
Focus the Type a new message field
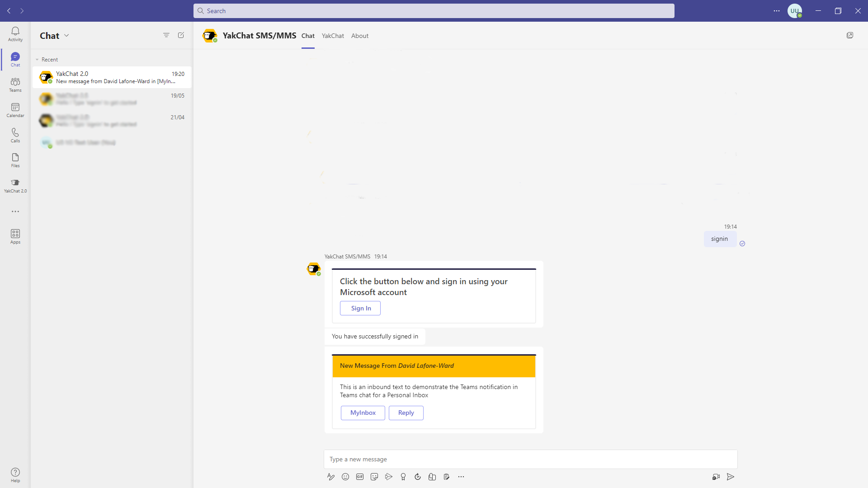(531, 460)
